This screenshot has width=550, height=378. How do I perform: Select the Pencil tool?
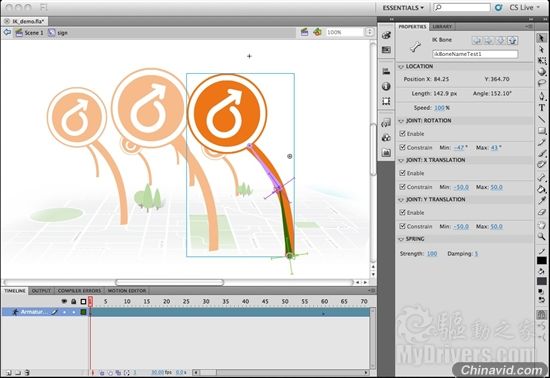point(542,142)
